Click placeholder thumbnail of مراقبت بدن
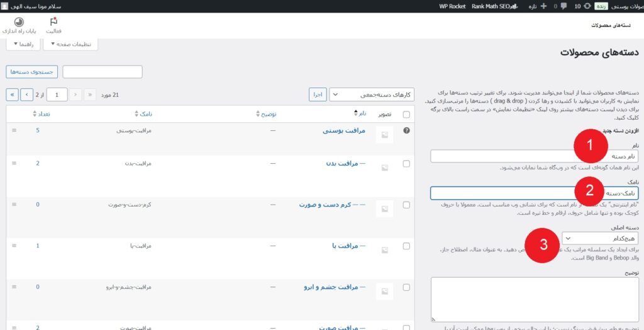Viewport: 644px width, 330px height. click(x=385, y=168)
